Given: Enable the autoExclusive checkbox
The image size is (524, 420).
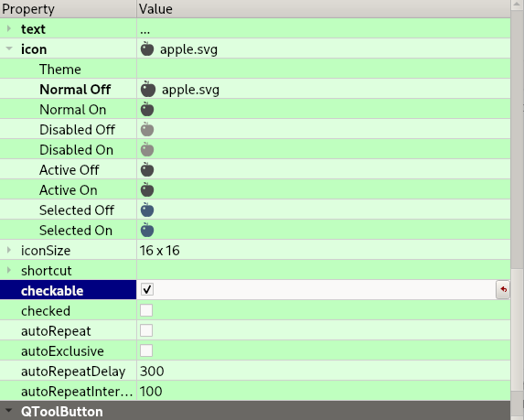Looking at the screenshot, I should (x=146, y=350).
